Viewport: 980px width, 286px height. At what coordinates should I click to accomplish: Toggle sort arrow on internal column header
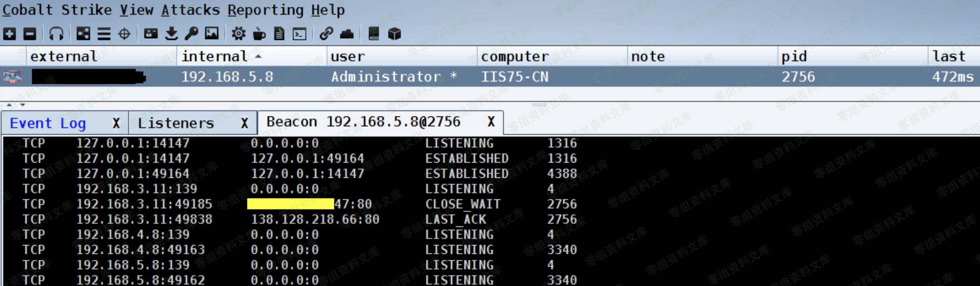click(259, 56)
